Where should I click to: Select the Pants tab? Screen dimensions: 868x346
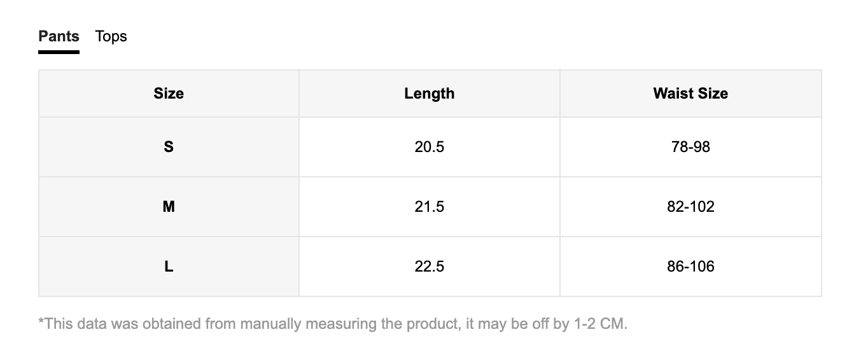point(59,36)
